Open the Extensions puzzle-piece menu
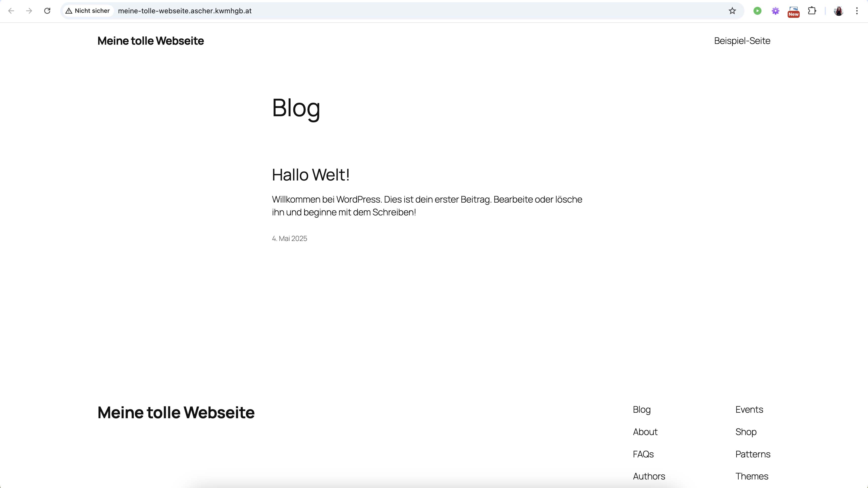Screen dimensions: 868x488 tap(812, 11)
